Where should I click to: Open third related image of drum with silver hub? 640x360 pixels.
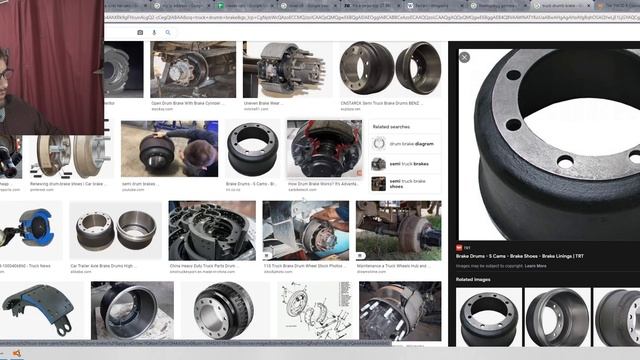(x=617, y=317)
